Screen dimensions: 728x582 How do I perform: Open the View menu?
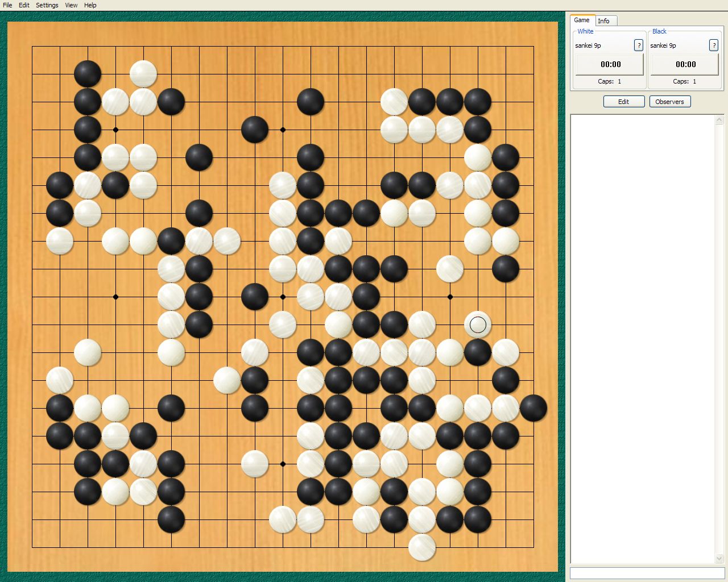click(x=71, y=5)
